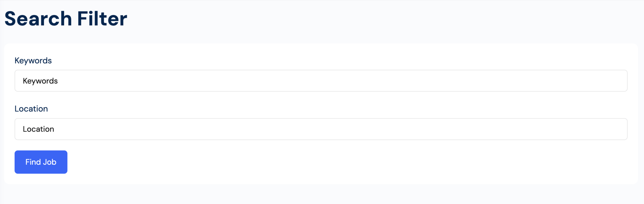Image resolution: width=644 pixels, height=204 pixels.
Task: Click the Find Job button
Action: (41, 162)
